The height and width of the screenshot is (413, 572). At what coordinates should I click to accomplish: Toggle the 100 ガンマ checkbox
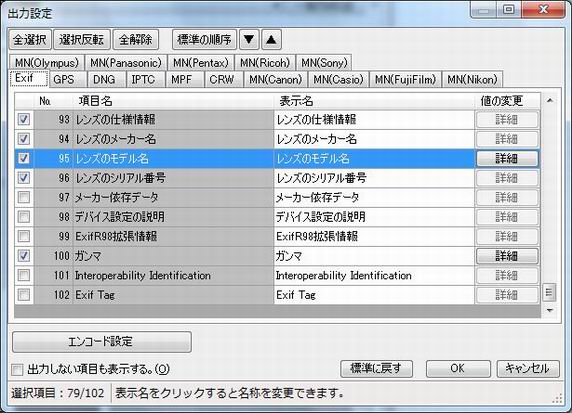[24, 256]
